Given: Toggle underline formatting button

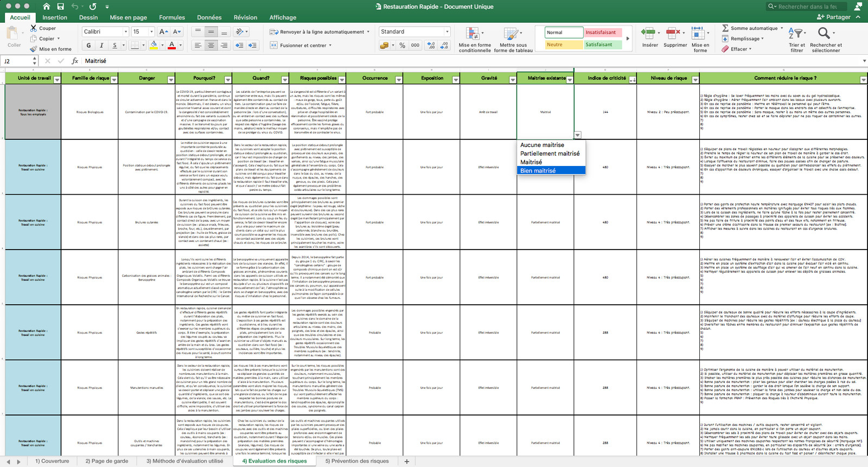Looking at the screenshot, I should coord(114,46).
